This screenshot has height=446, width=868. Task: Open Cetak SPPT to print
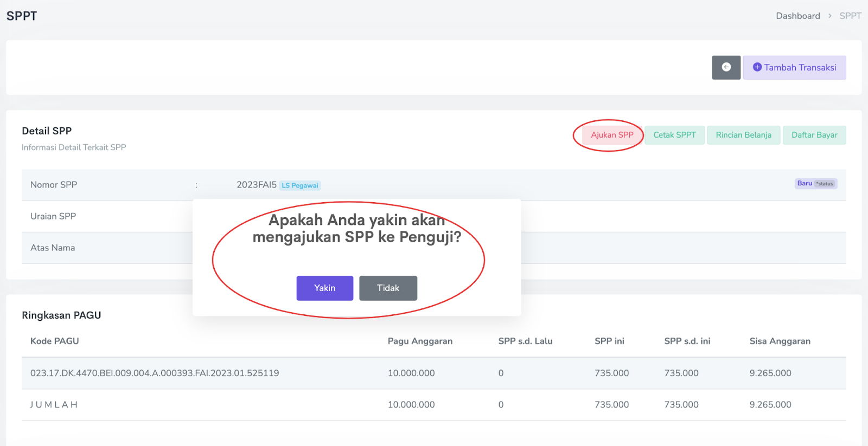coord(674,135)
